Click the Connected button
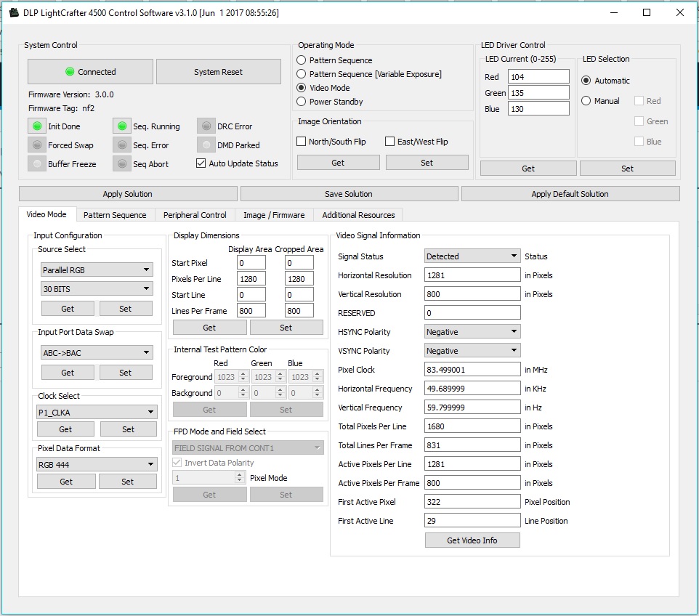 tap(91, 71)
